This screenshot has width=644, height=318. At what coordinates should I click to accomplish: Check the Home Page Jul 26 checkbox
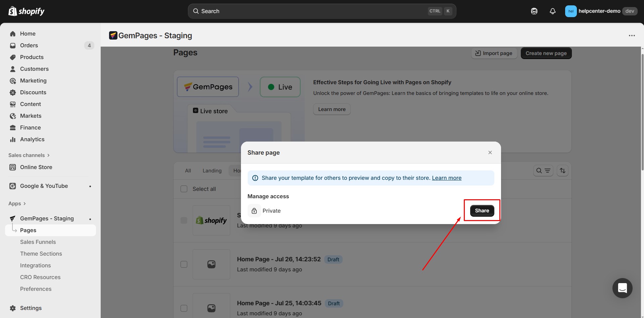(x=184, y=264)
